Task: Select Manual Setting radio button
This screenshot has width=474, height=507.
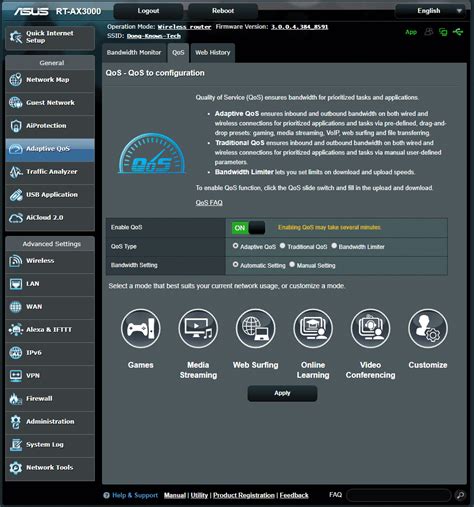Action: (x=292, y=265)
